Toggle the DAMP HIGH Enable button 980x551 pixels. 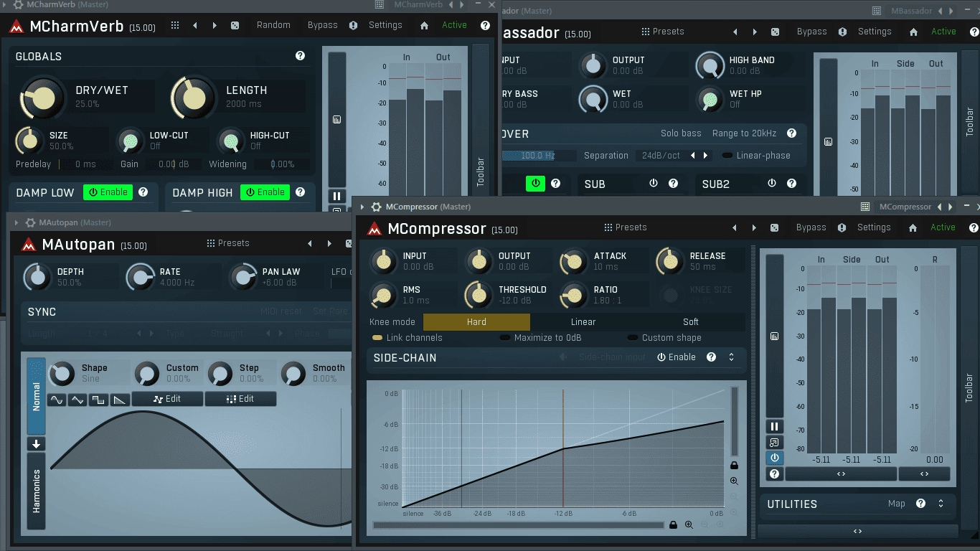[265, 192]
